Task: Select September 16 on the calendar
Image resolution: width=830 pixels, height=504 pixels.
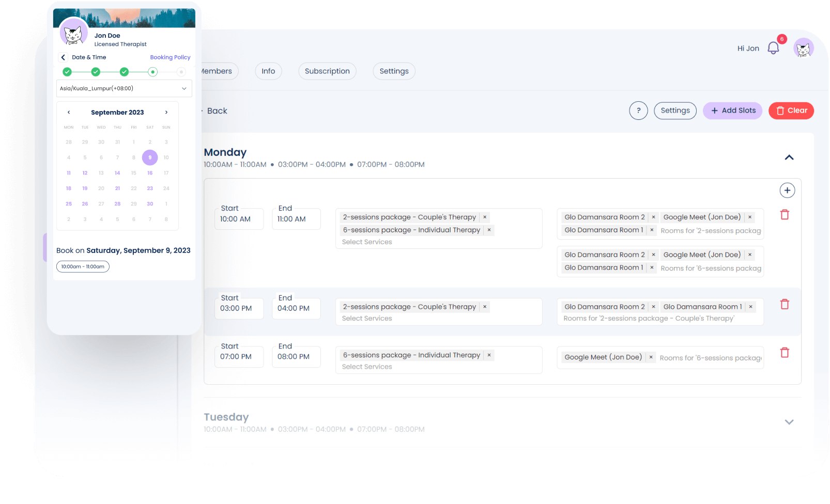Action: click(x=150, y=173)
